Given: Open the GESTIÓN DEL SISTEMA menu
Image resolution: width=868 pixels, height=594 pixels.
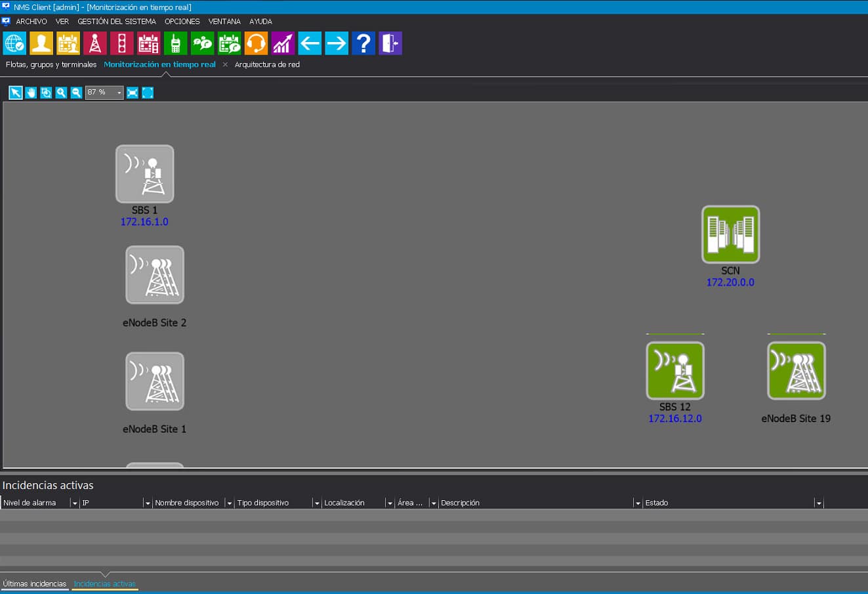Looking at the screenshot, I should pos(117,21).
